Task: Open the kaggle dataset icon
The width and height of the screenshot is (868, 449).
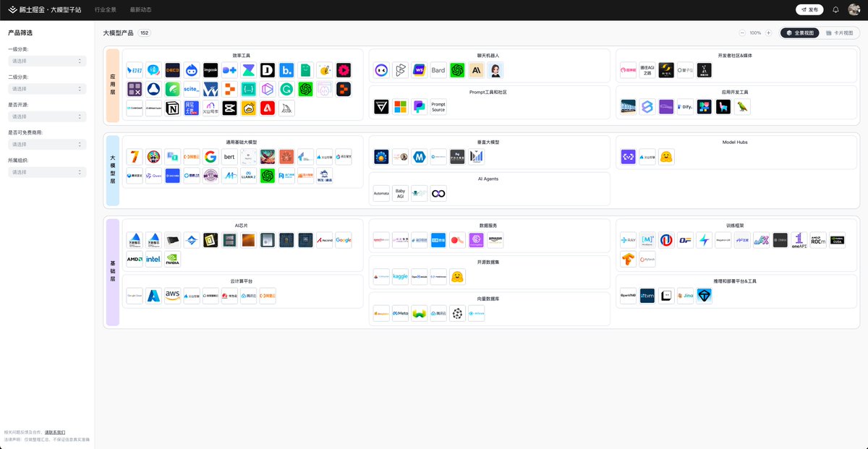Action: click(400, 277)
